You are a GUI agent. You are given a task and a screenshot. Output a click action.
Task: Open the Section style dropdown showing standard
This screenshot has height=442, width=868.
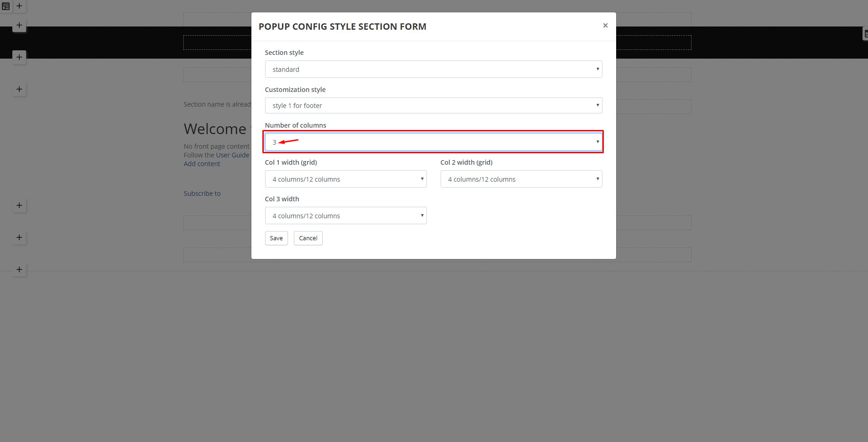pyautogui.click(x=433, y=69)
